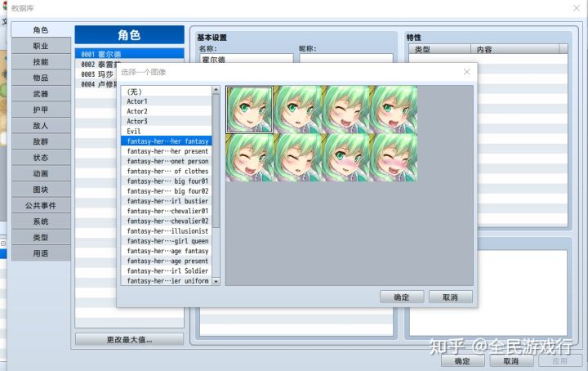Select fantasy-her···her fantasy file
Screen dimensions: 588x371
pos(167,141)
